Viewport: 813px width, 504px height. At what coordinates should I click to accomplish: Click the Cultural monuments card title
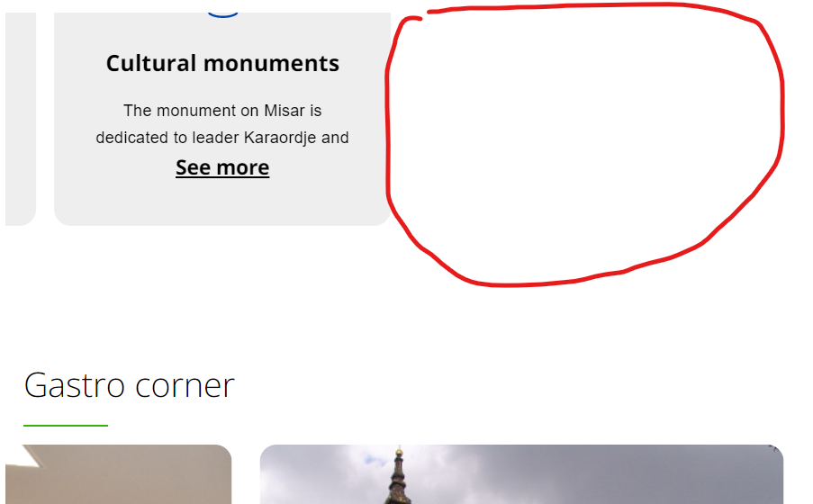click(222, 63)
